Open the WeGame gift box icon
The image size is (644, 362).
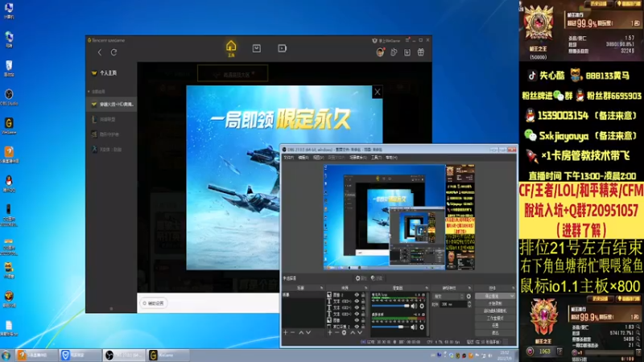tap(421, 52)
